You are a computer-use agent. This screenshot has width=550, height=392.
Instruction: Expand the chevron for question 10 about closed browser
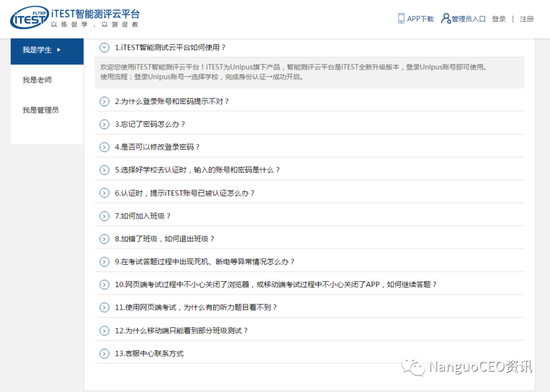(104, 285)
